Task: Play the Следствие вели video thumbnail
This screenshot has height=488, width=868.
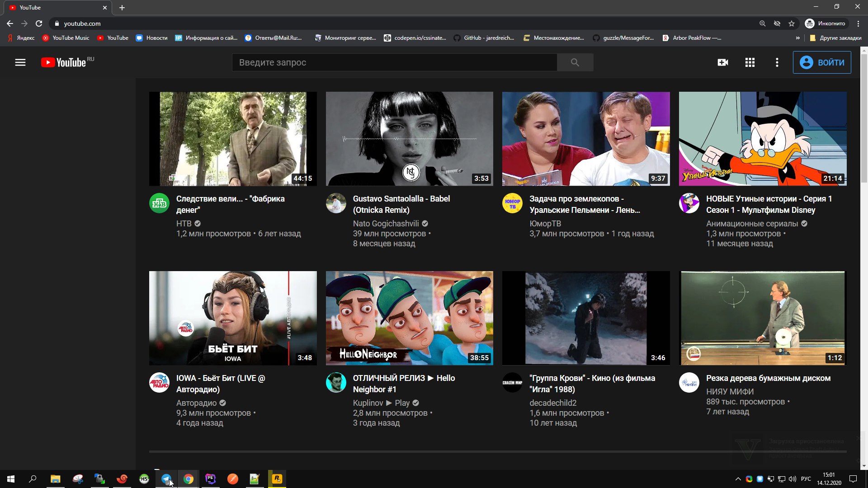Action: pyautogui.click(x=233, y=139)
